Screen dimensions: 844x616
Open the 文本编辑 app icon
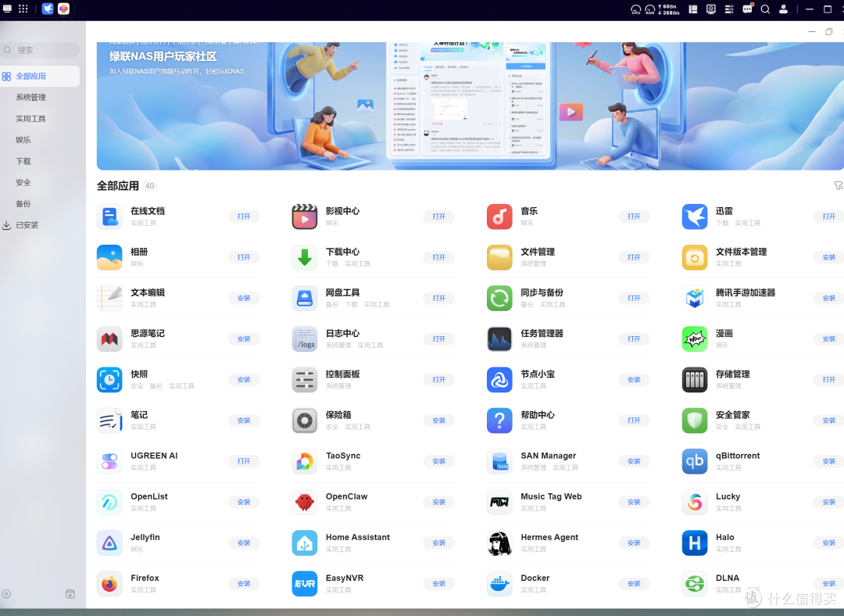[110, 299]
